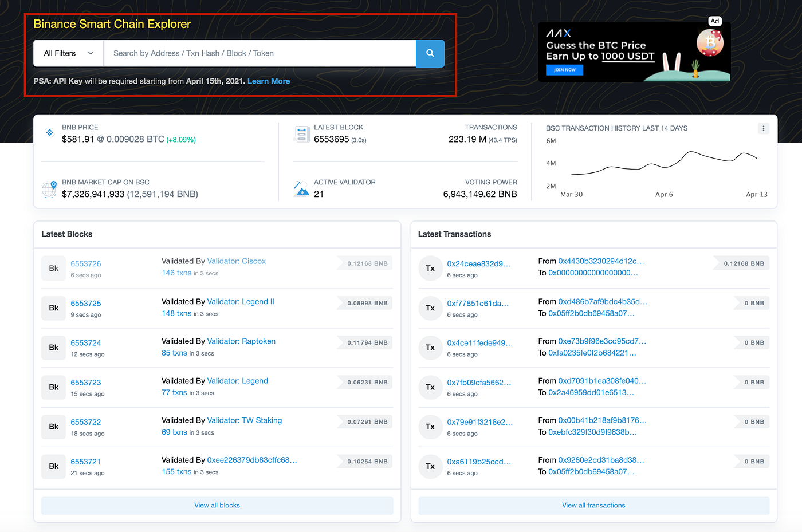
Task: Open the All Filters dropdown
Action: point(68,53)
